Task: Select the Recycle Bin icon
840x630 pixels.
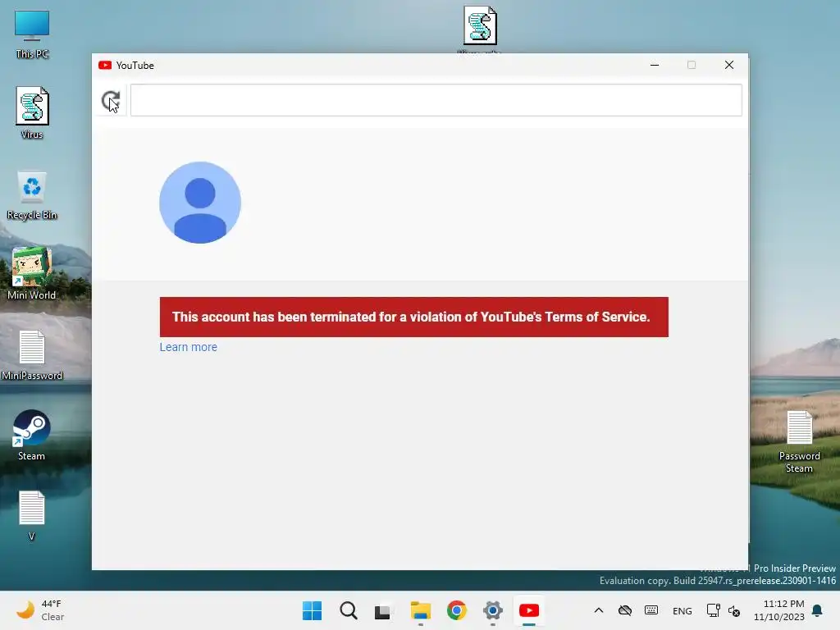Action: point(32,195)
